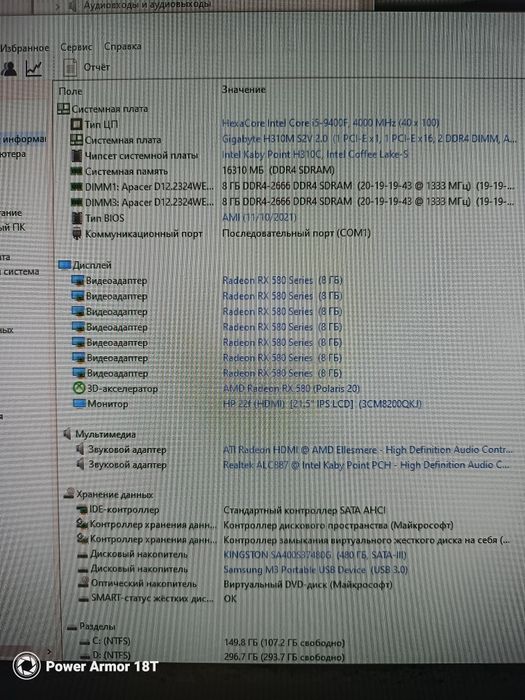Select the Стандартный контроллер SATA AHCI value

[x=304, y=510]
